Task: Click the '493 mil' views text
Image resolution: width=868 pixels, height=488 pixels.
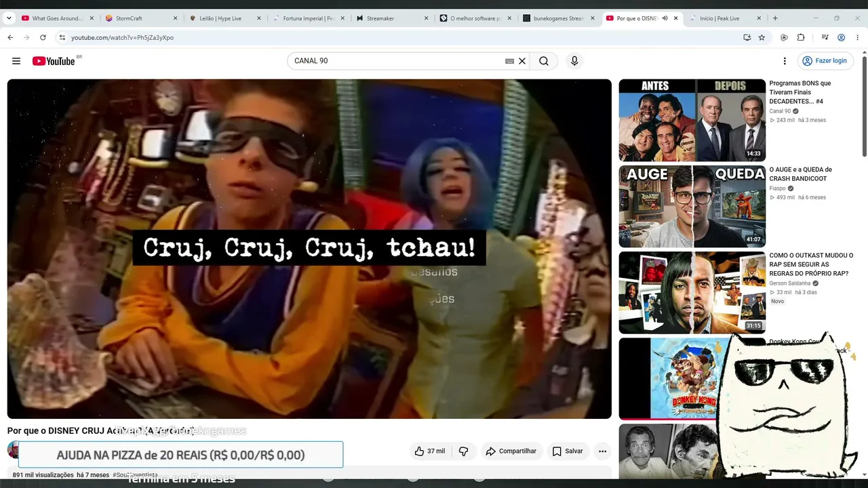Action: [x=785, y=197]
